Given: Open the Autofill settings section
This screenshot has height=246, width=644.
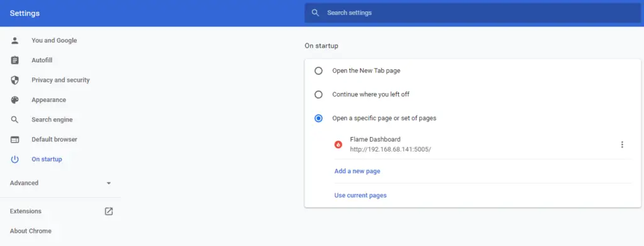Looking at the screenshot, I should (x=42, y=60).
